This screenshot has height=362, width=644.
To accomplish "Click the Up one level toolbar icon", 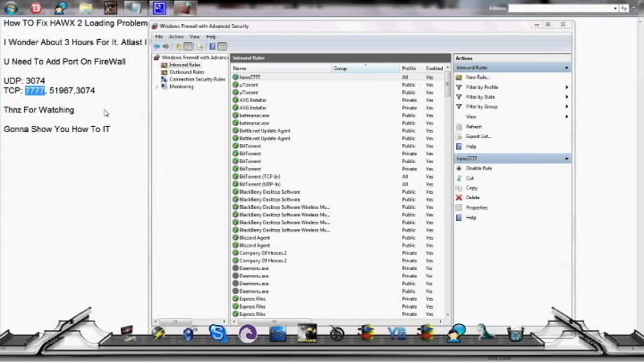I will click(x=179, y=47).
